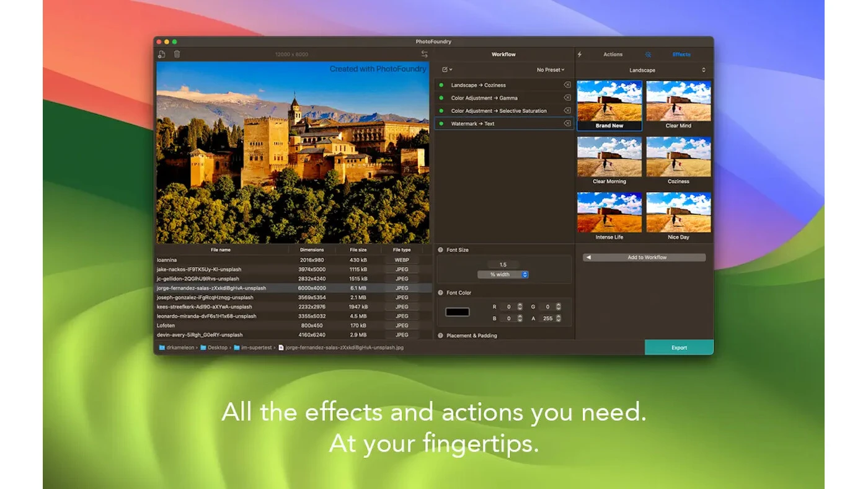Click the add images file icon

162,55
